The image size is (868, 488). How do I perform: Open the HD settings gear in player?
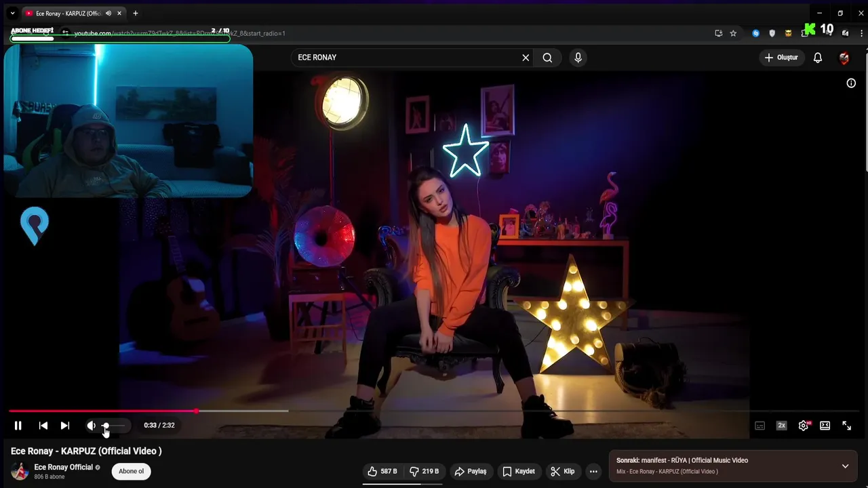tap(804, 426)
